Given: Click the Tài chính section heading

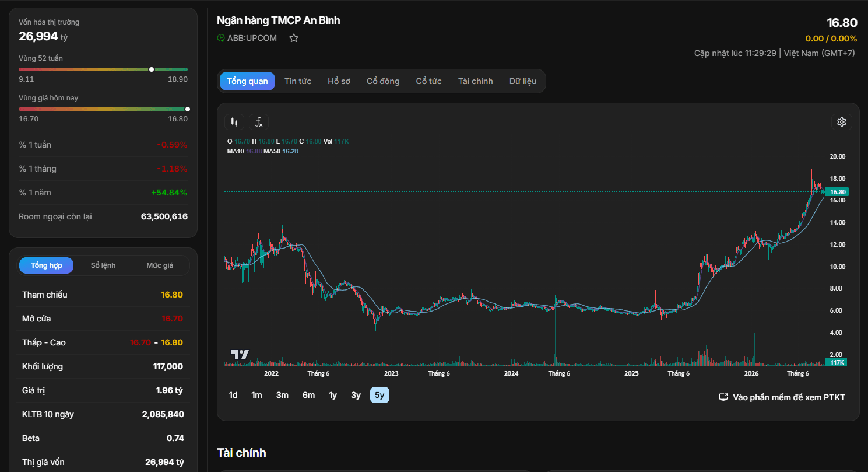Looking at the screenshot, I should pyautogui.click(x=241, y=453).
